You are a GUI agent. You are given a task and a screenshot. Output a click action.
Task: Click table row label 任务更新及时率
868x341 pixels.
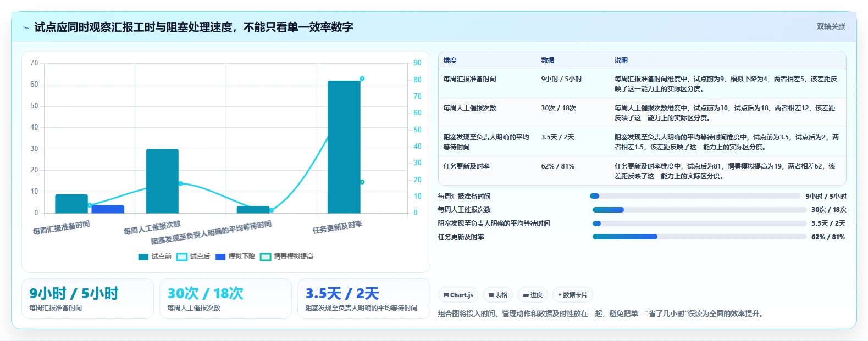pos(466,166)
